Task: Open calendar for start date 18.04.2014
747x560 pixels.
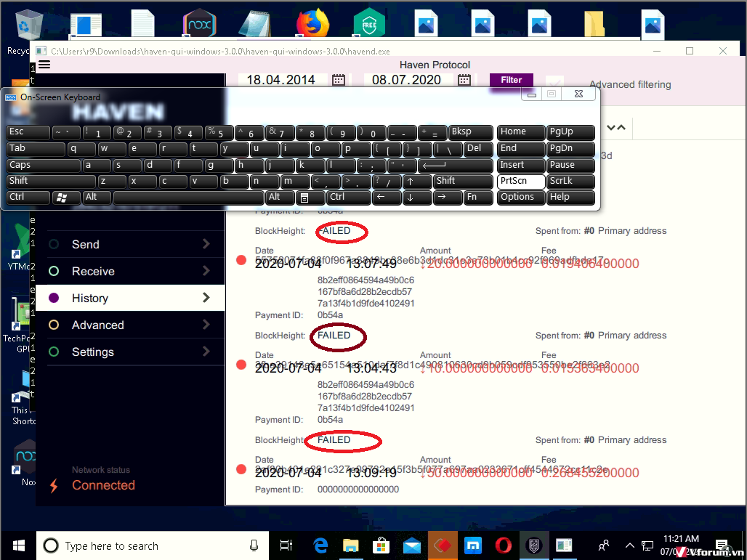Action: (338, 79)
